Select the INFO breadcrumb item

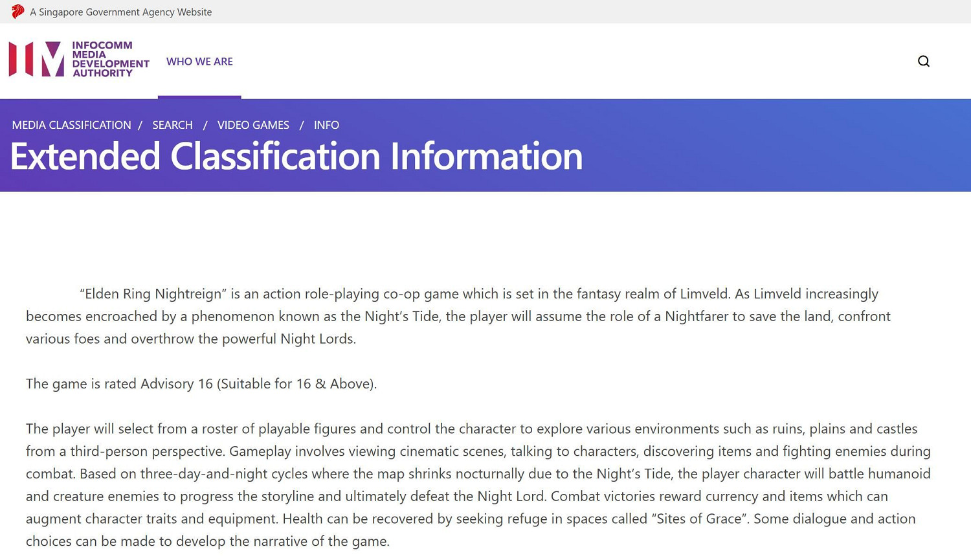coord(326,125)
